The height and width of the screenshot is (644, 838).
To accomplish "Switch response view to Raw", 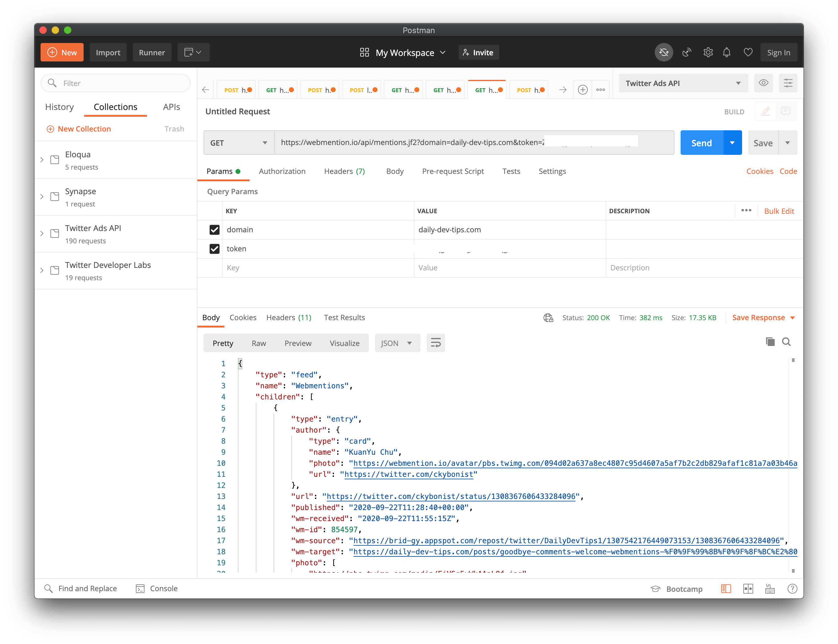I will [x=259, y=343].
